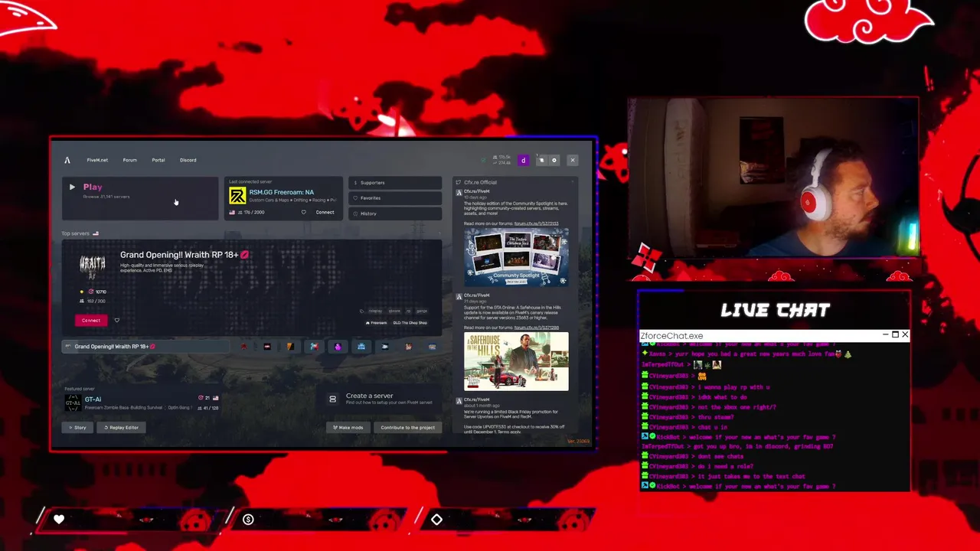Screen dimensions: 980x551
Task: Select the light-blue server icon after the purple one
Action: 361,347
